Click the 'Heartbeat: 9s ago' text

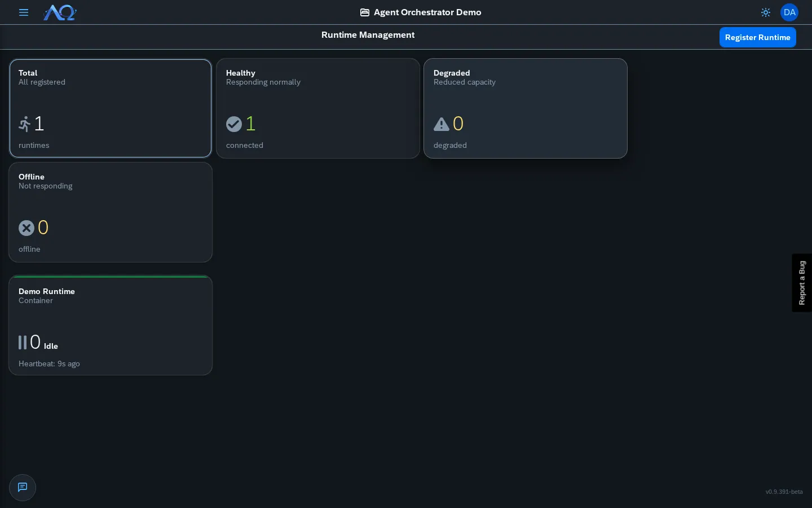[49, 364]
